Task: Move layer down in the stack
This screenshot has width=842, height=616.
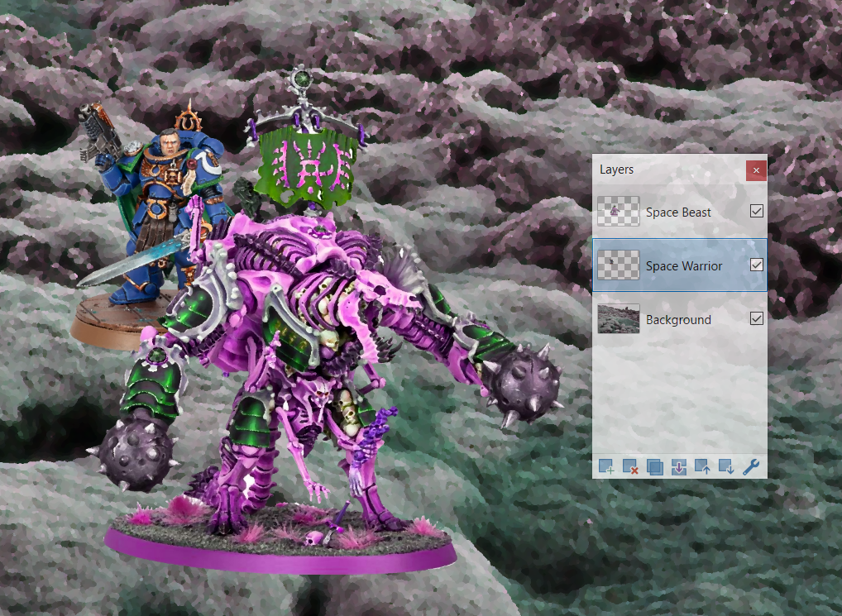Action: click(726, 467)
